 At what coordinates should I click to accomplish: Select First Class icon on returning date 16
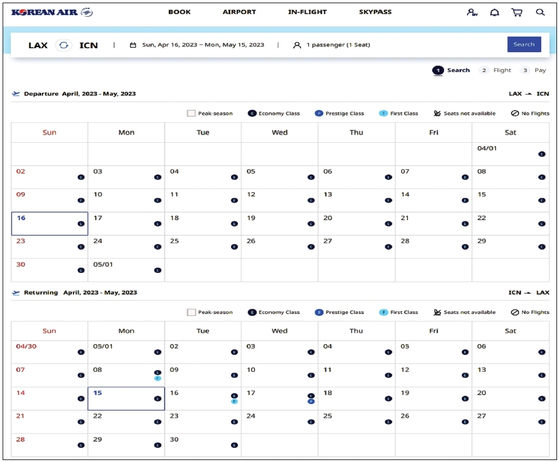click(234, 401)
